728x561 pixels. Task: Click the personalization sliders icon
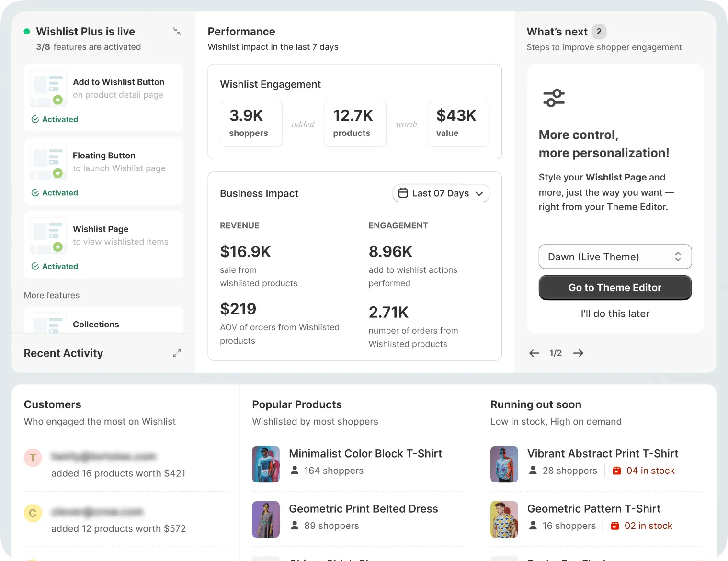point(554,97)
